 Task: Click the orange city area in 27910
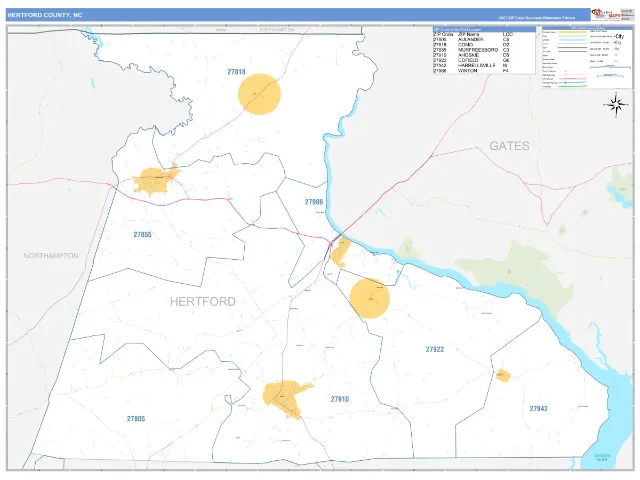pos(287,399)
